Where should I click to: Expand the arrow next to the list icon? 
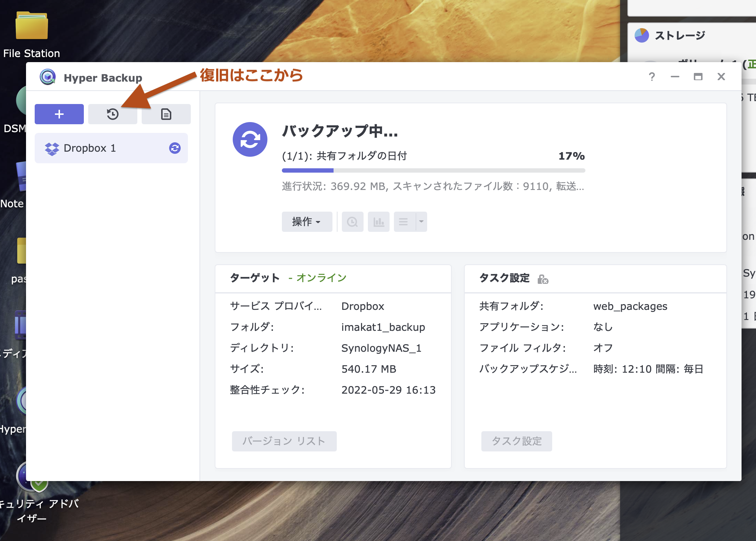(421, 222)
